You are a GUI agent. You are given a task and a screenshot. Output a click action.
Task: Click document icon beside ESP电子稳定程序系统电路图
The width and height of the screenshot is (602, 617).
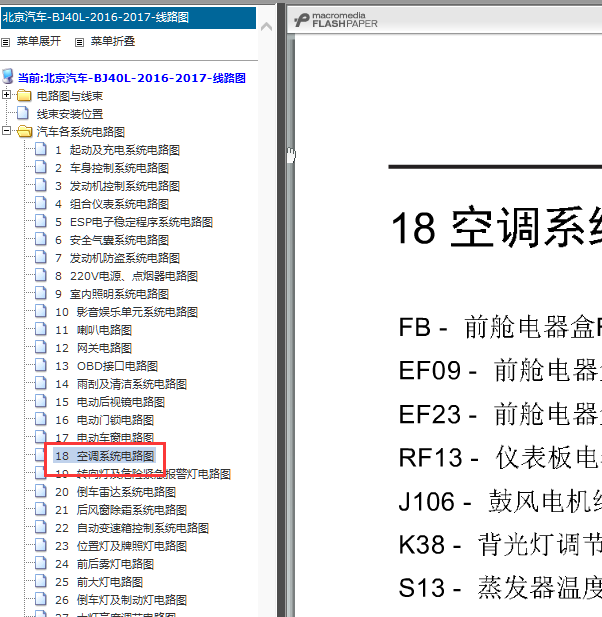coord(41,221)
